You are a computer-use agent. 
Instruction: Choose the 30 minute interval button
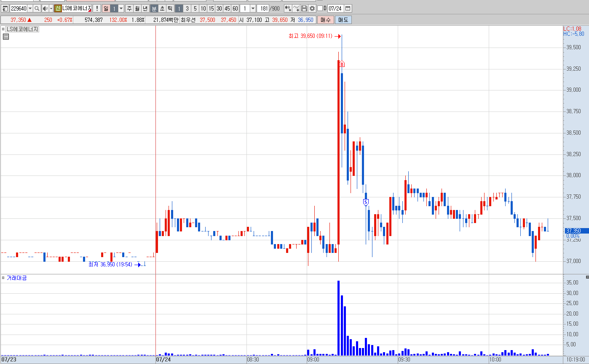219,8
